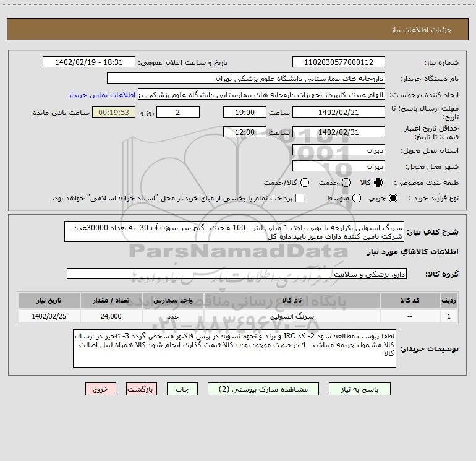
Task: Select the کالا/خدمت radio button
Action: click(305, 183)
